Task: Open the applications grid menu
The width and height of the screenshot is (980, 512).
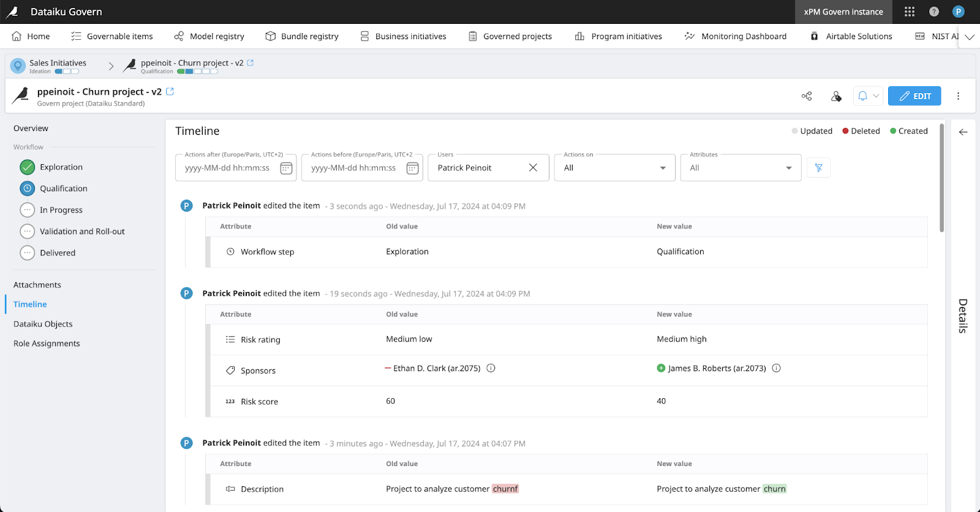Action: click(910, 12)
